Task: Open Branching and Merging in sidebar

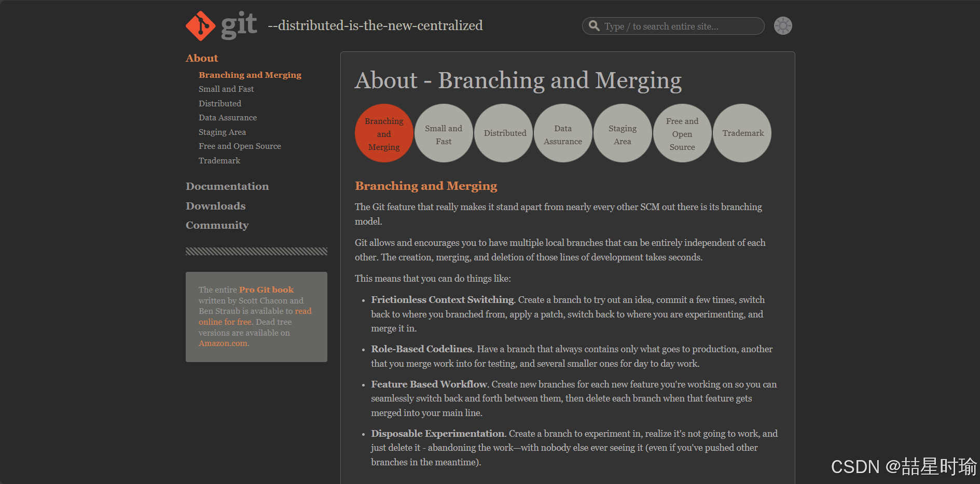Action: (x=250, y=75)
